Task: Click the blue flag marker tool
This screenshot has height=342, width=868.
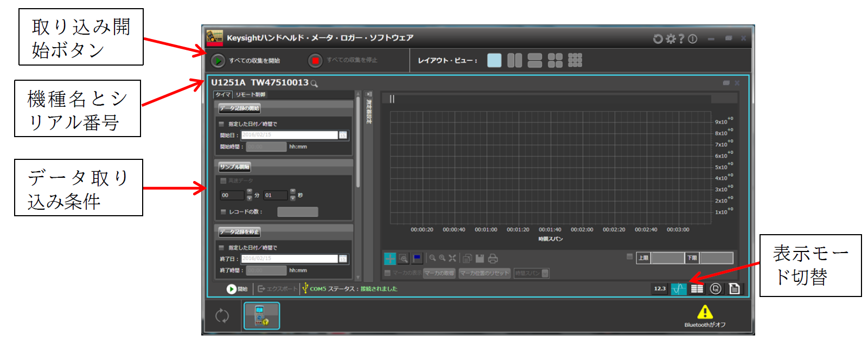Action: point(417,259)
